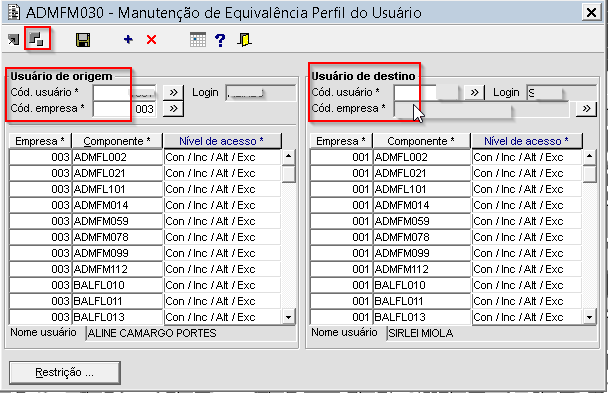Click destination table scrollbar up arrow

(589, 157)
